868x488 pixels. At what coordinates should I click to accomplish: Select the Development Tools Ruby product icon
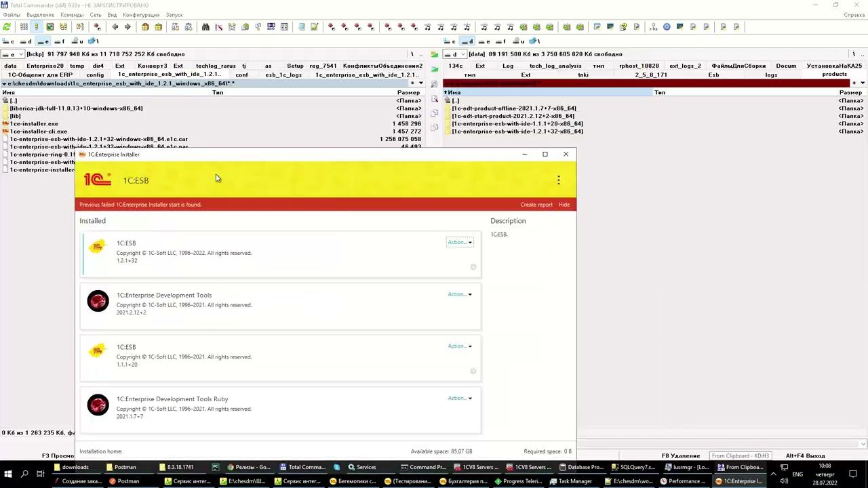tap(98, 405)
